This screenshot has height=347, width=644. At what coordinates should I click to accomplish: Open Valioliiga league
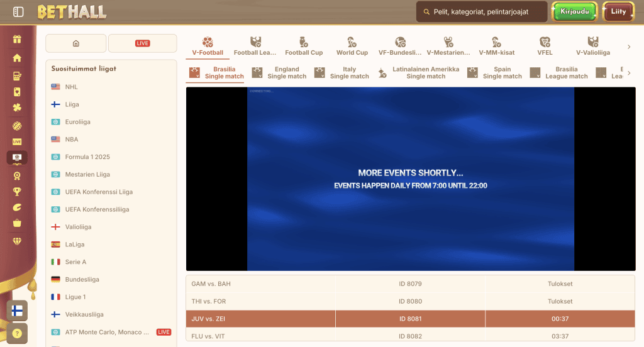click(x=111, y=227)
